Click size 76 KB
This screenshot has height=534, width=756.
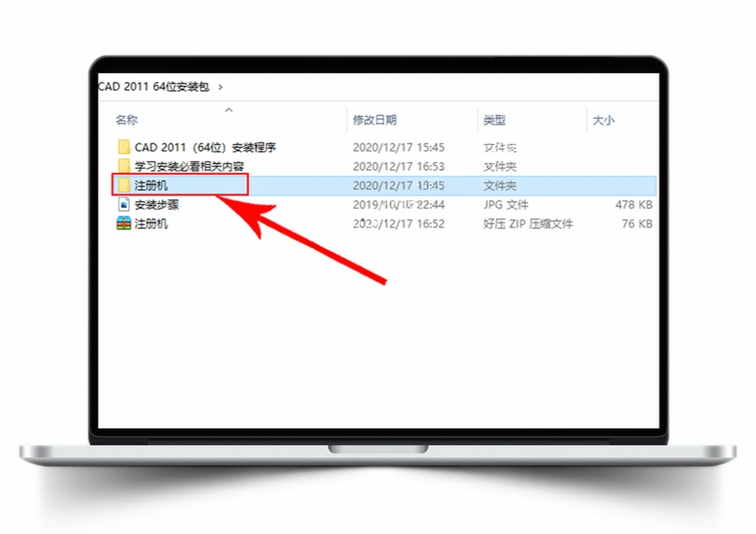pos(637,224)
